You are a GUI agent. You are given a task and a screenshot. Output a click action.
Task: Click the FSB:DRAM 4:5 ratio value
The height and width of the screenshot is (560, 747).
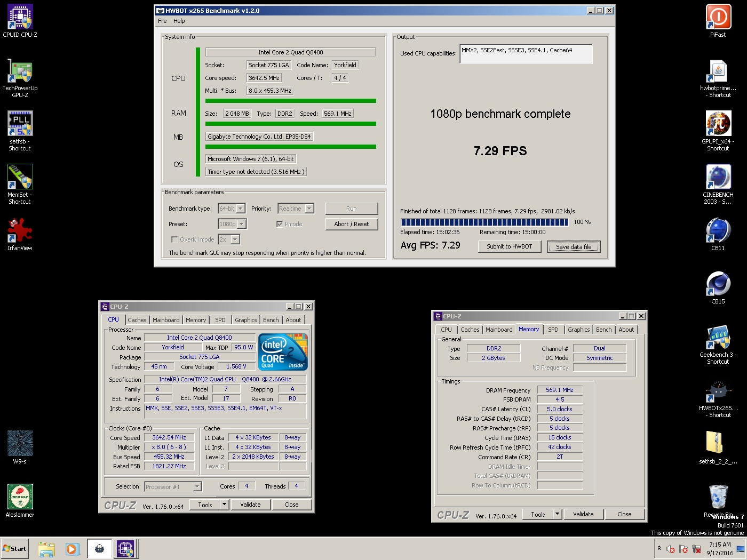pos(560,399)
